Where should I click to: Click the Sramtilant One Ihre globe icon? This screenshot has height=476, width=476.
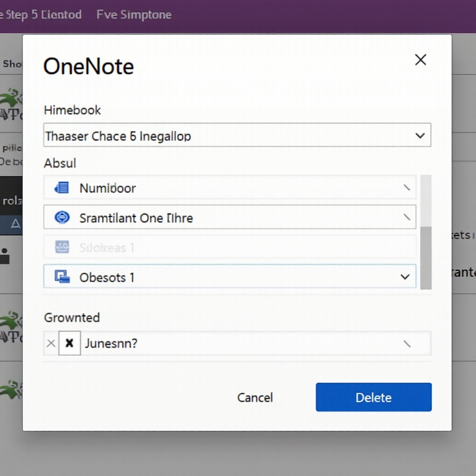pos(62,218)
